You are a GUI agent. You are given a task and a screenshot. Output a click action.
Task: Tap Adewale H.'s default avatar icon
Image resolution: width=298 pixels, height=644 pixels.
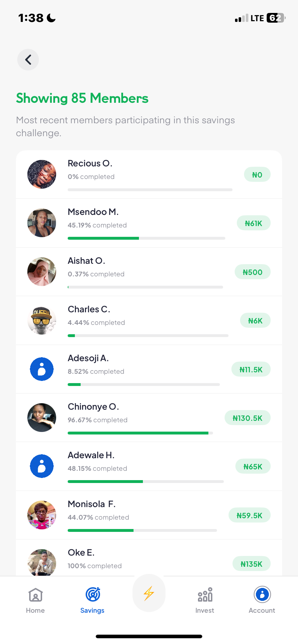(42, 466)
